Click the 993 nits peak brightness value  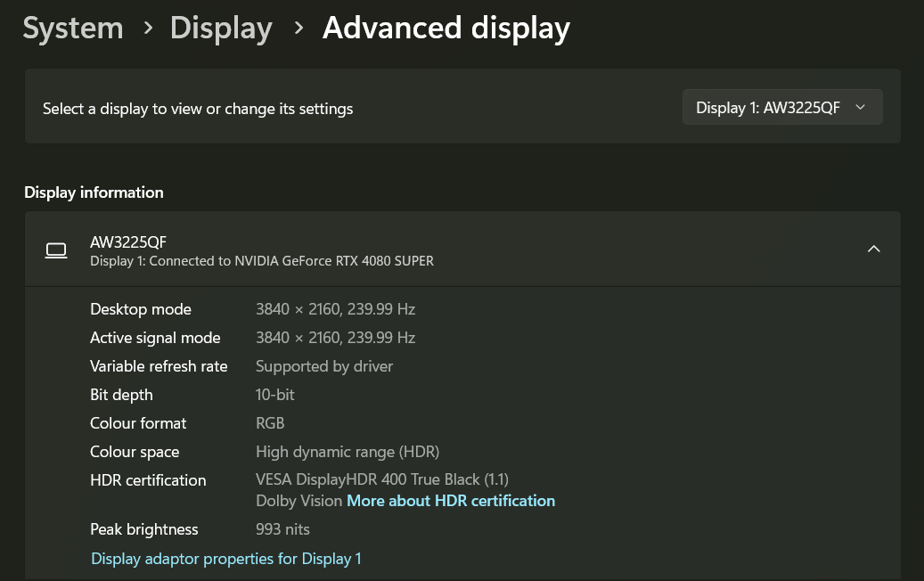point(282,529)
